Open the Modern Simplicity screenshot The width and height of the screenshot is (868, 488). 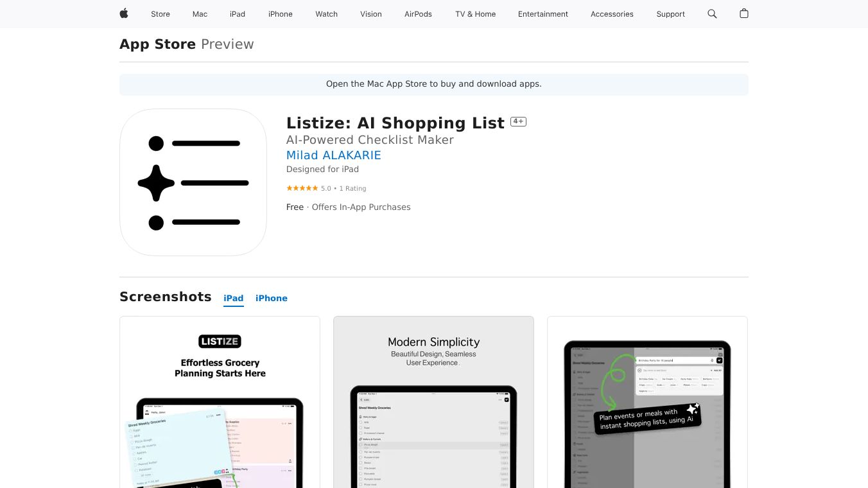click(x=433, y=402)
